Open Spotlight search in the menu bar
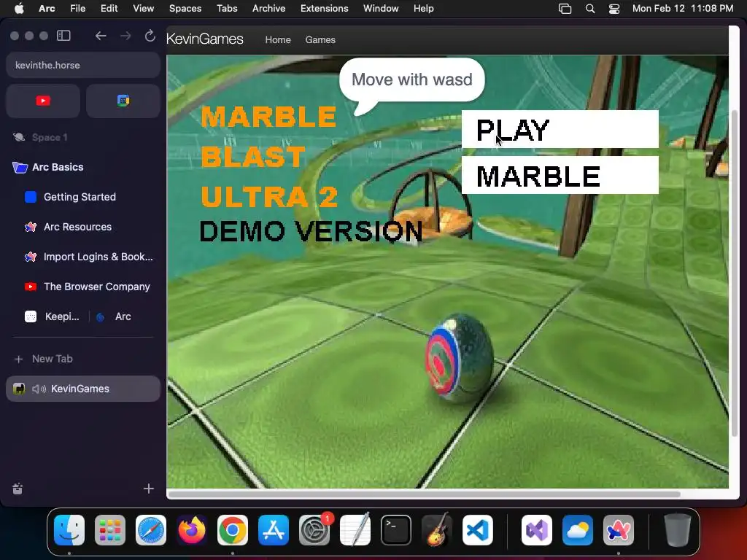The image size is (747, 560). 589,9
